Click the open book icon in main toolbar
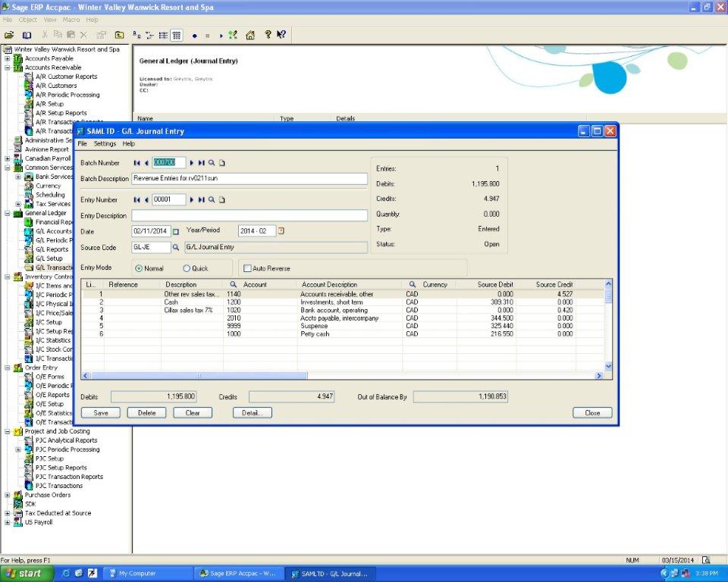Image resolution: width=728 pixels, height=582 pixels. (27, 35)
